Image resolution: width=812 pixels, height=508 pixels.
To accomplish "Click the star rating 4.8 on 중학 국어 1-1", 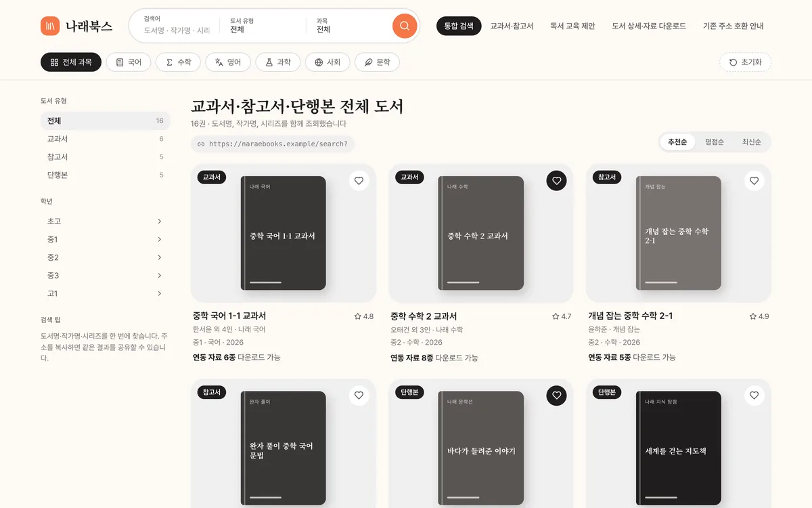I will click(x=363, y=316).
